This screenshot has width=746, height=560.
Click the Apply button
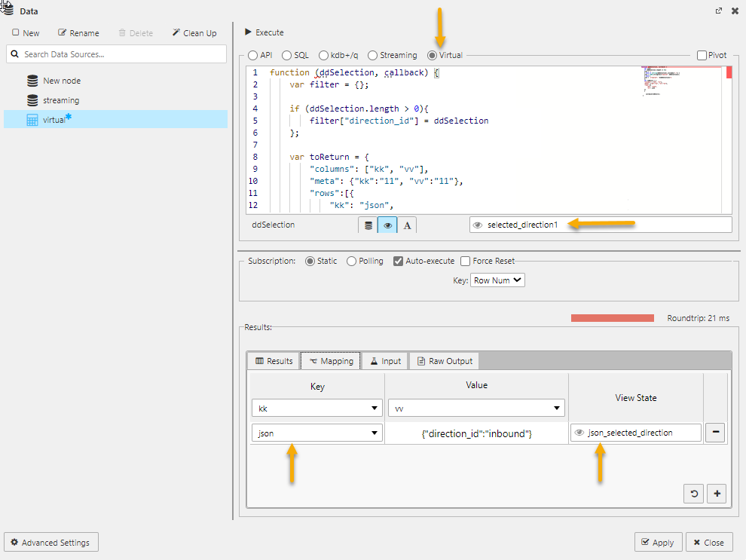(x=658, y=542)
